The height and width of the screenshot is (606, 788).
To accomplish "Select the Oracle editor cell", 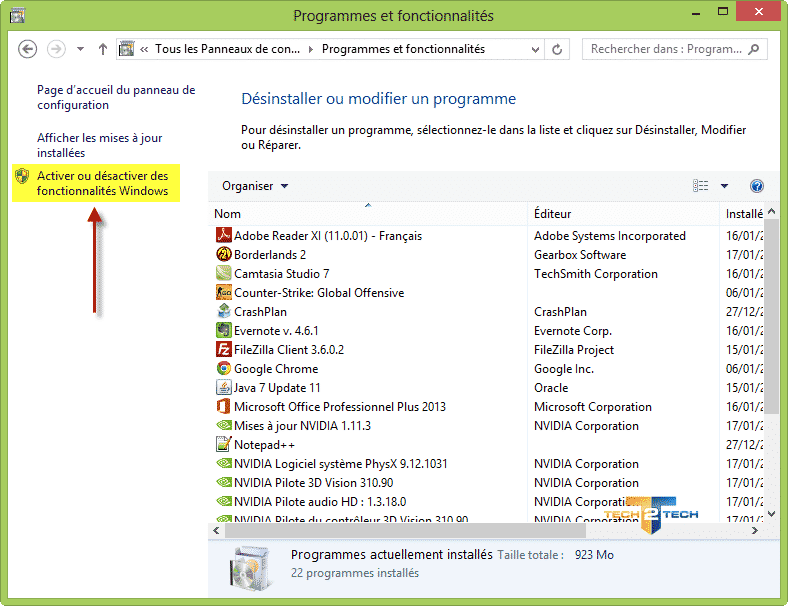I will coord(551,388).
